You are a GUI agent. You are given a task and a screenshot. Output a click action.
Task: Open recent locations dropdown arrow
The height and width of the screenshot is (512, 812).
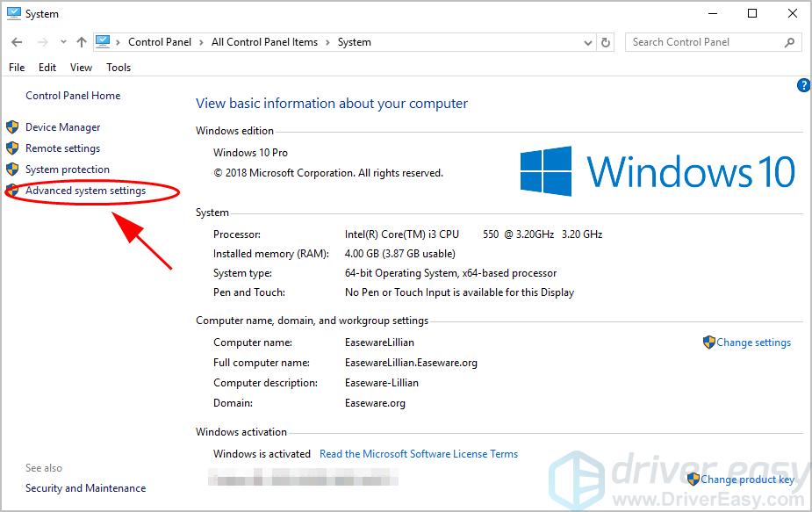(x=63, y=42)
